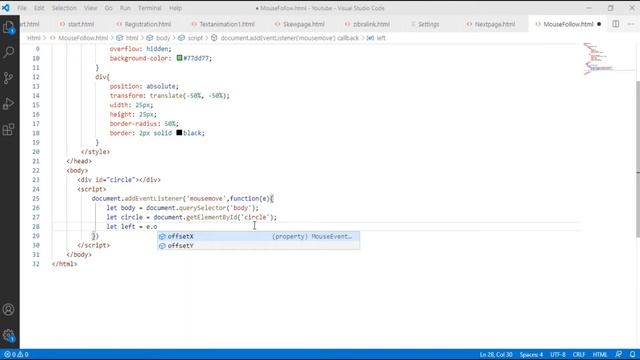Change indentation via Spaces: 4
640x360 pixels.
click(x=531, y=354)
